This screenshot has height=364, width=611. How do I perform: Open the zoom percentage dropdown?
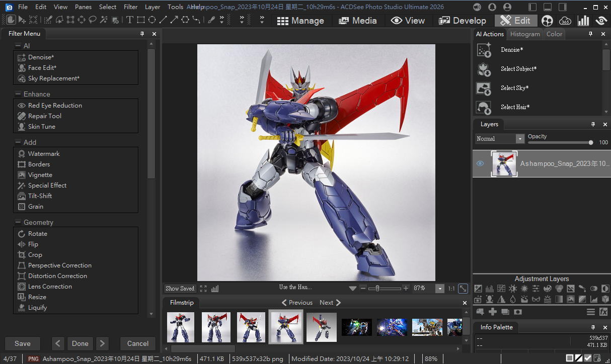[x=440, y=289]
